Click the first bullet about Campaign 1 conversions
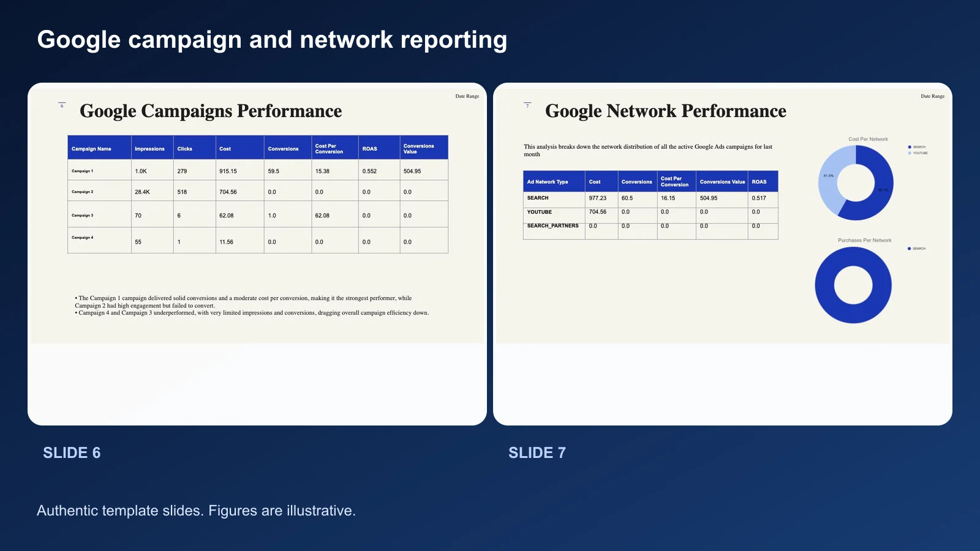The width and height of the screenshot is (980, 551). [243, 302]
